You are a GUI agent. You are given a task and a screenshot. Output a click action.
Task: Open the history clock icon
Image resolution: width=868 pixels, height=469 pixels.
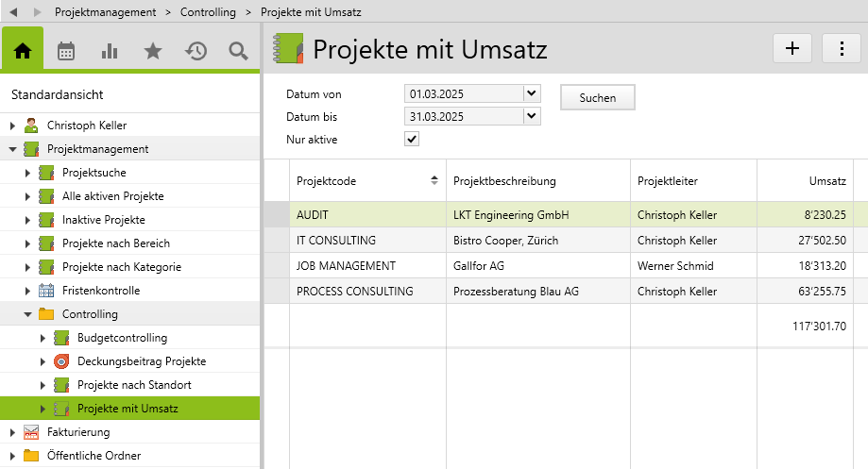click(x=196, y=51)
